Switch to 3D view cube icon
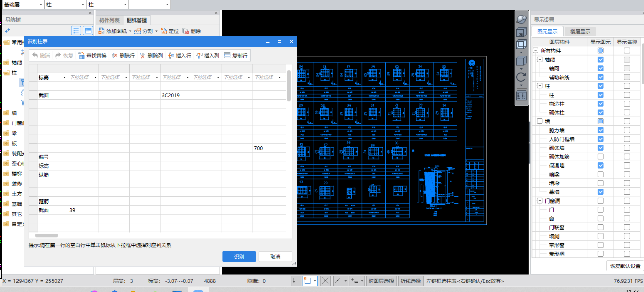This screenshot has height=292, width=644. click(521, 32)
